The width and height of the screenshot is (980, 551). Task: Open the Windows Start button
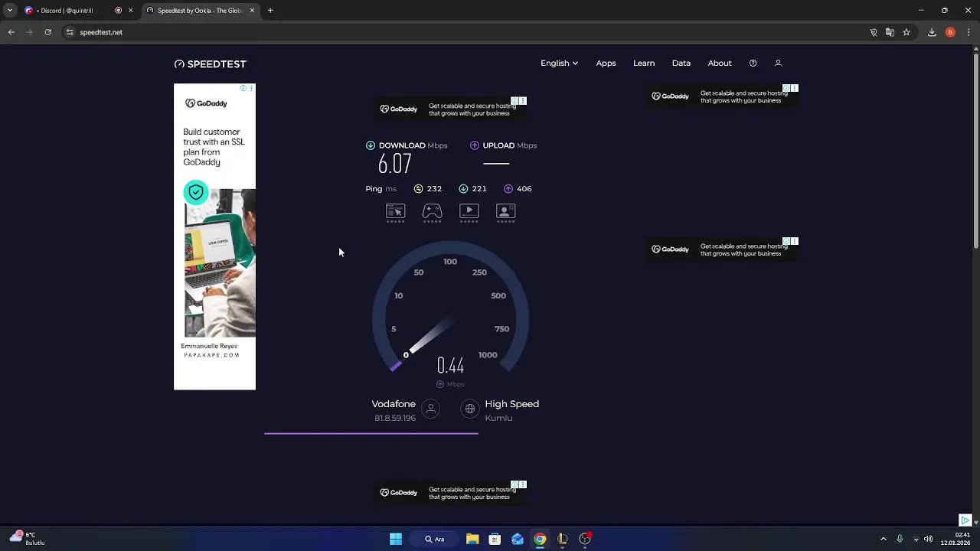pyautogui.click(x=396, y=539)
